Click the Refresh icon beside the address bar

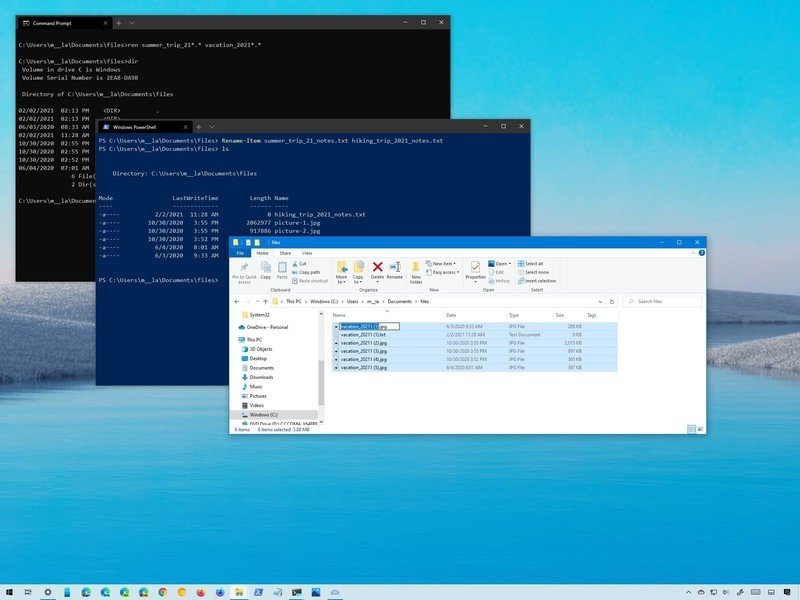[612, 300]
